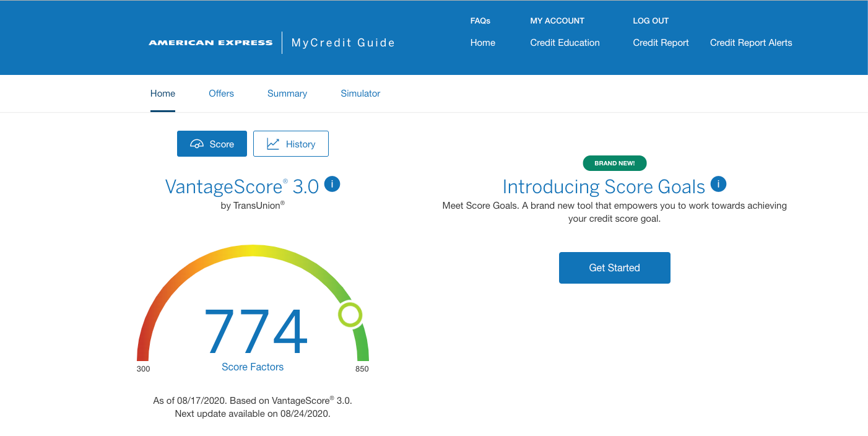
Task: Open the History view button
Action: 291,144
